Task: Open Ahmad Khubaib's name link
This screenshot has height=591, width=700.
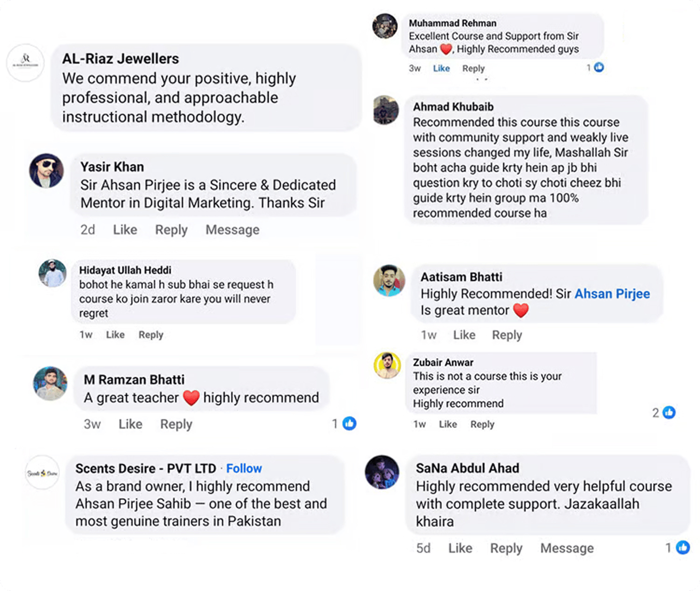Action: [x=453, y=107]
